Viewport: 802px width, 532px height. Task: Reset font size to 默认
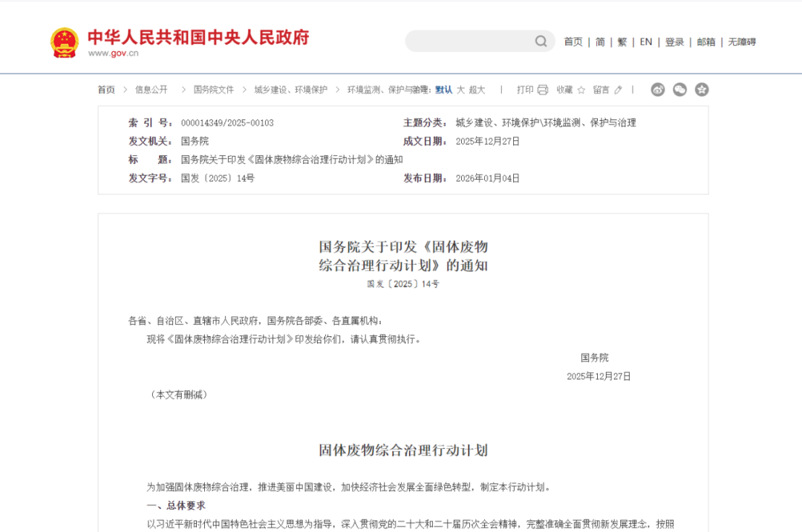pyautogui.click(x=443, y=89)
